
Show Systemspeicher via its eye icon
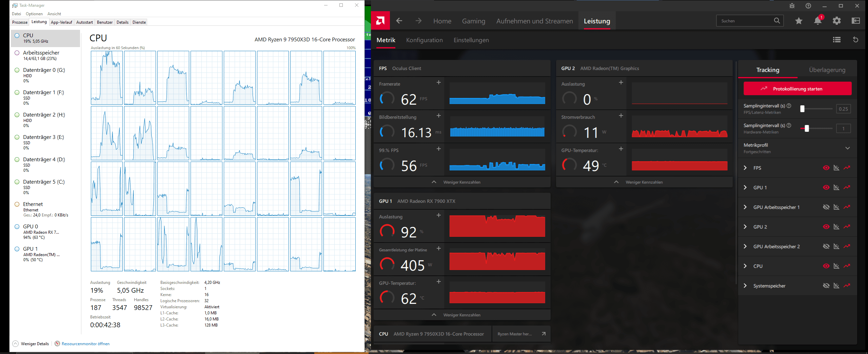[x=826, y=286]
